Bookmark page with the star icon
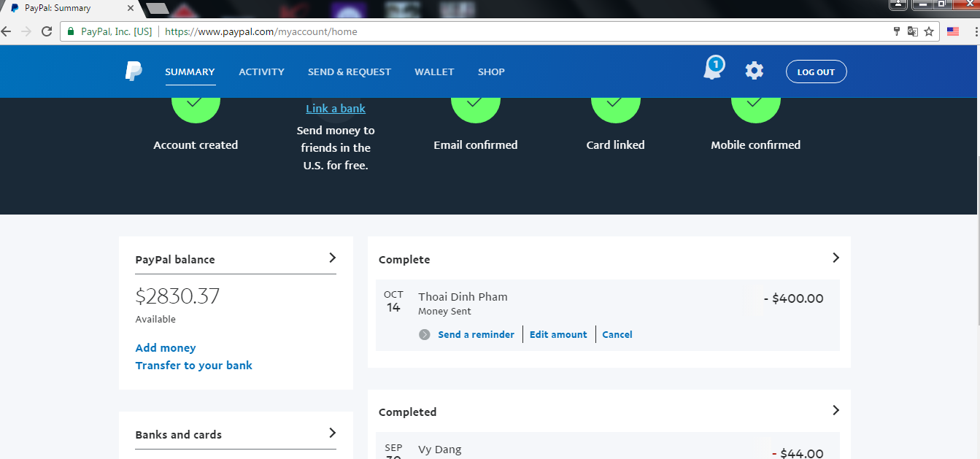This screenshot has width=980, height=459. [929, 31]
